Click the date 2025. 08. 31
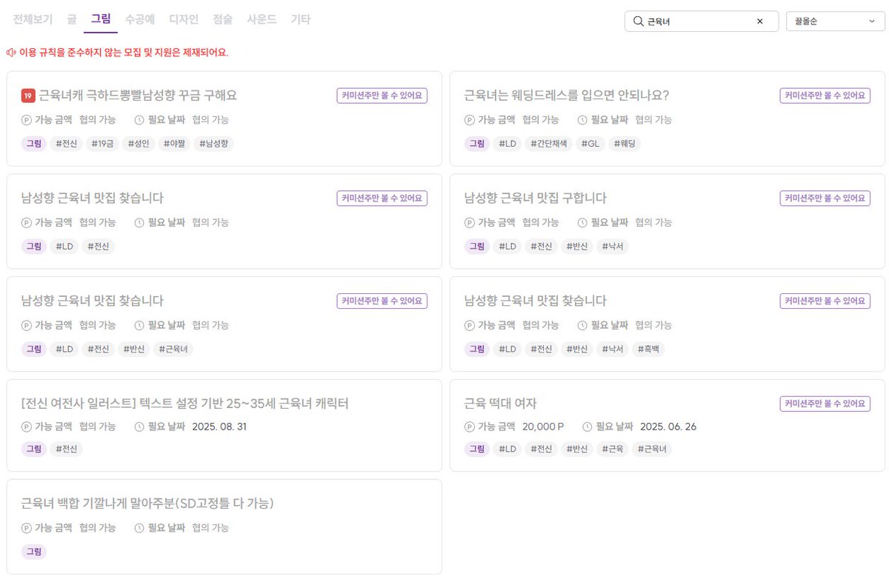The image size is (889, 588). [x=219, y=427]
